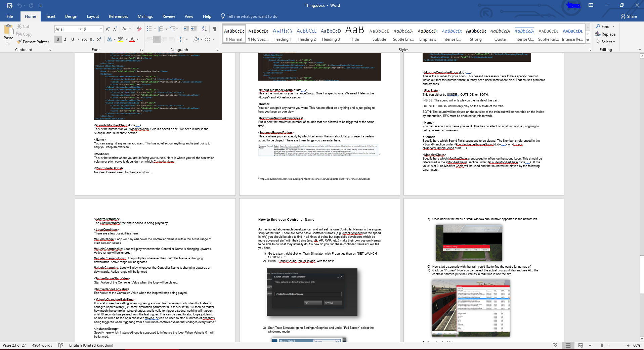Viewport: 644px width, 350px height.
Task: Show or hide paragraph marks
Action: [214, 29]
